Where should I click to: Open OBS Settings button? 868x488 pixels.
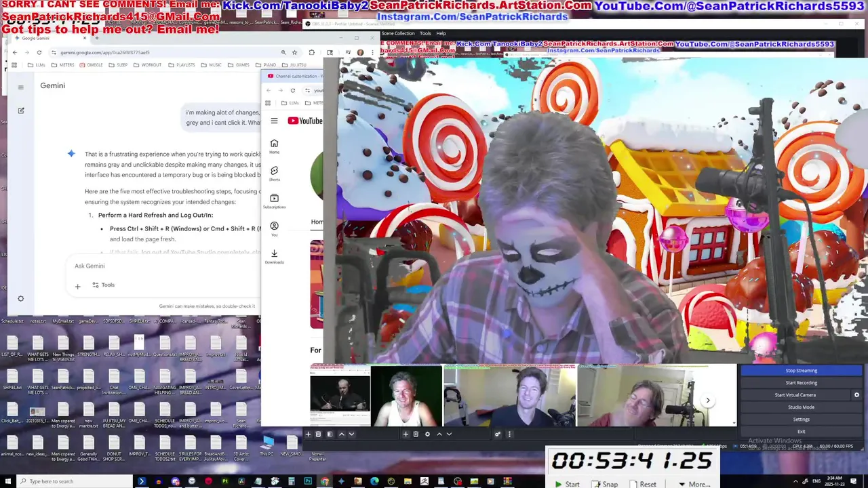click(801, 420)
